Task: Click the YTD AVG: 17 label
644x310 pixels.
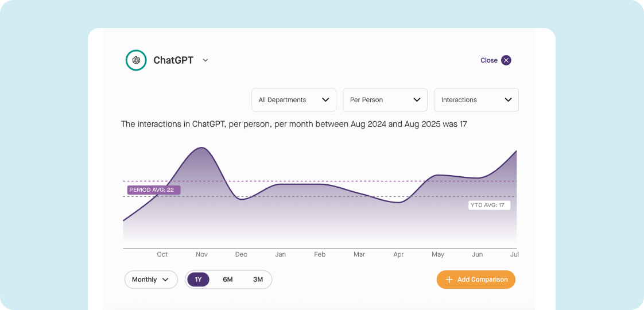Action: 489,206
